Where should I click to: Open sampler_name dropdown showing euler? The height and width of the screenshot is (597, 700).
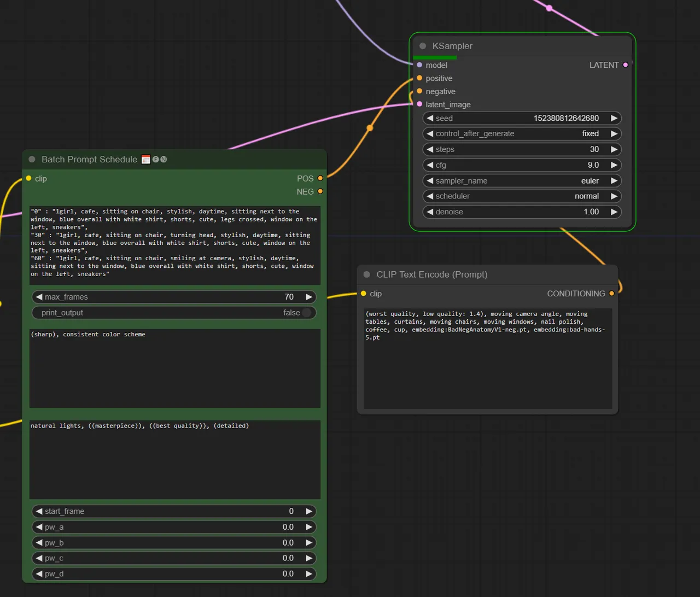[522, 180]
